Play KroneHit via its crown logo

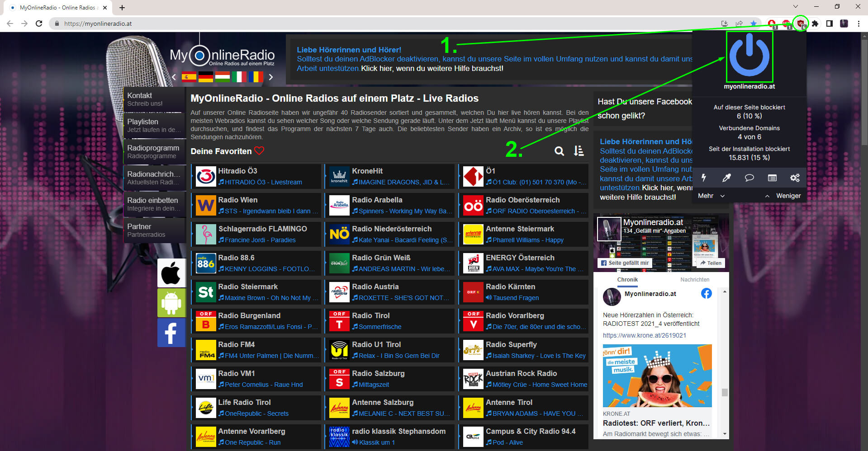339,176
